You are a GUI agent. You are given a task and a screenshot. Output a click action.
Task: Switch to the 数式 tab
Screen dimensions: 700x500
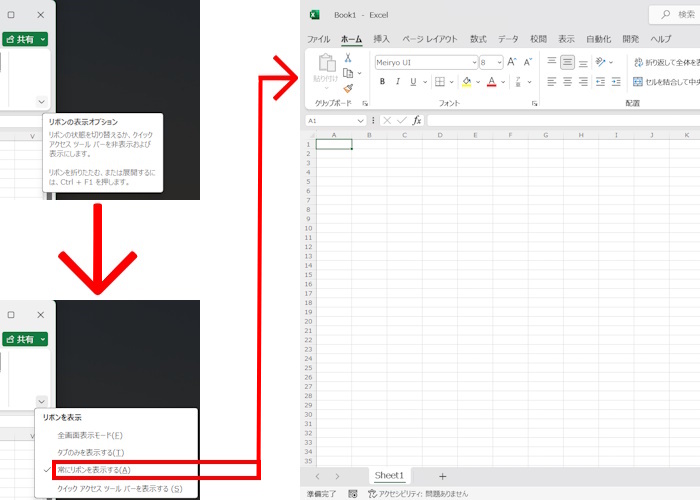478,39
